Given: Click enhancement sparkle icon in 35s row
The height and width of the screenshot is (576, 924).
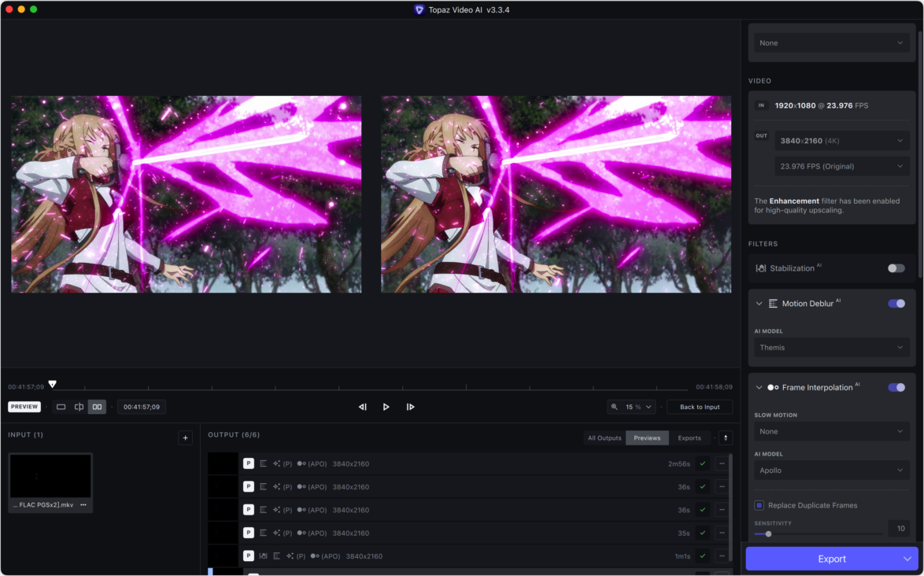Looking at the screenshot, I should point(276,533).
